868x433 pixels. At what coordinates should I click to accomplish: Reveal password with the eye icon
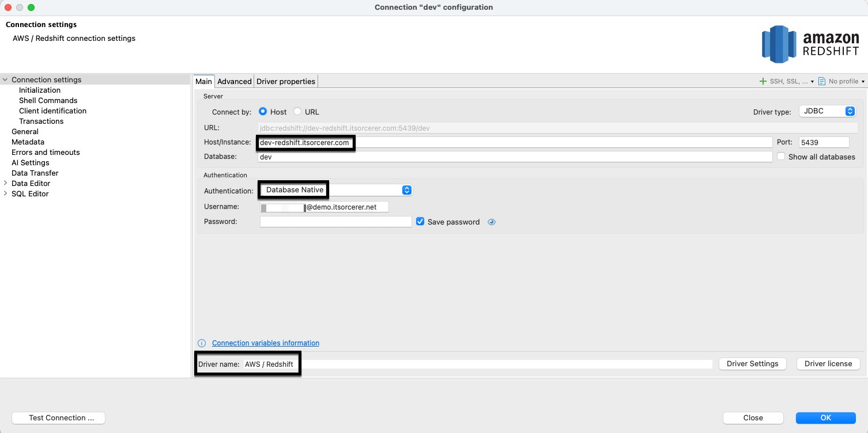click(491, 222)
